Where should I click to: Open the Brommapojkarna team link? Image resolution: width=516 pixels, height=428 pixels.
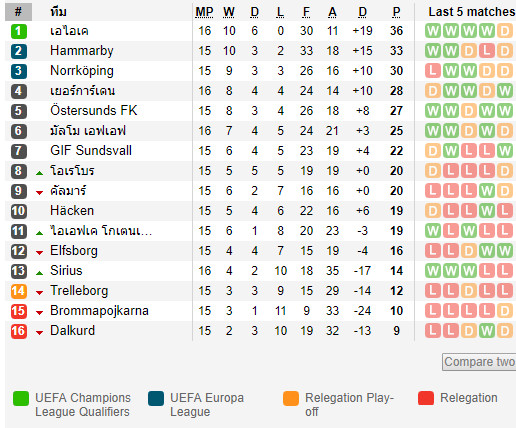(99, 311)
